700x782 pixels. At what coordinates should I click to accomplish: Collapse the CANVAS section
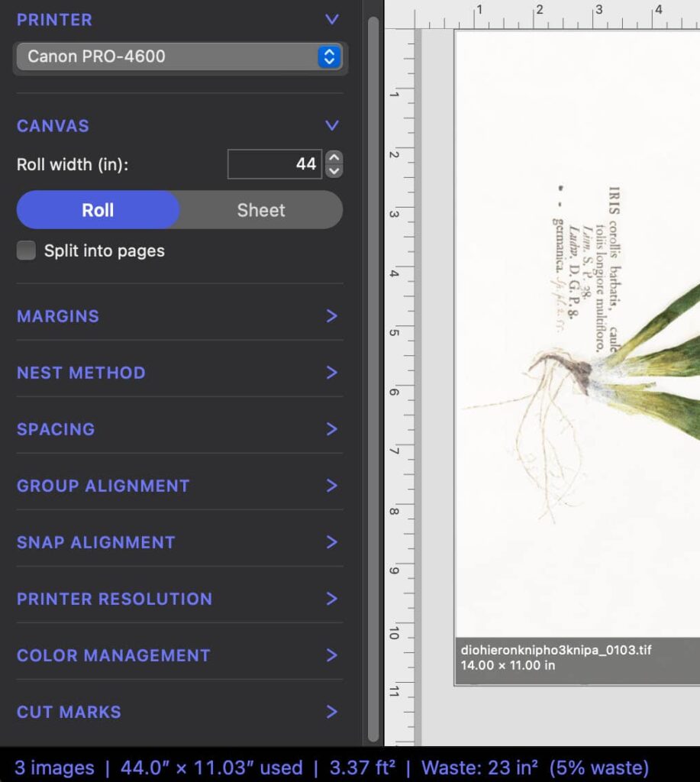(332, 125)
